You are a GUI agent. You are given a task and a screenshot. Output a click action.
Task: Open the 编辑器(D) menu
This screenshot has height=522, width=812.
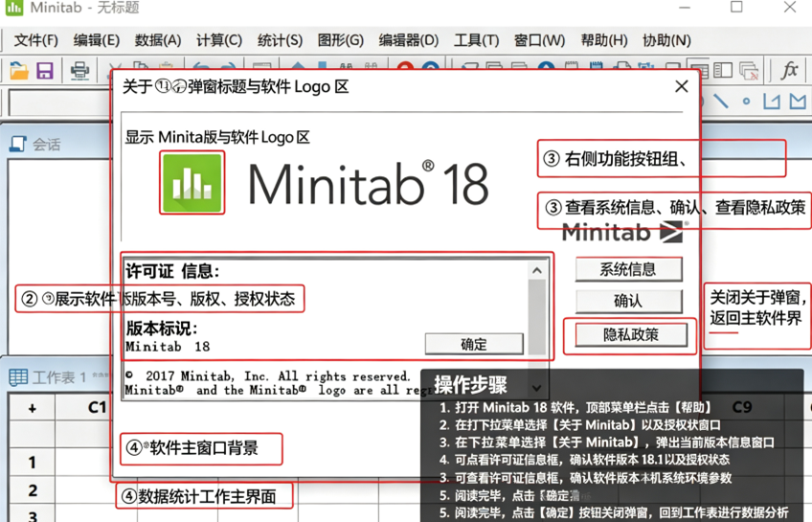point(409,40)
